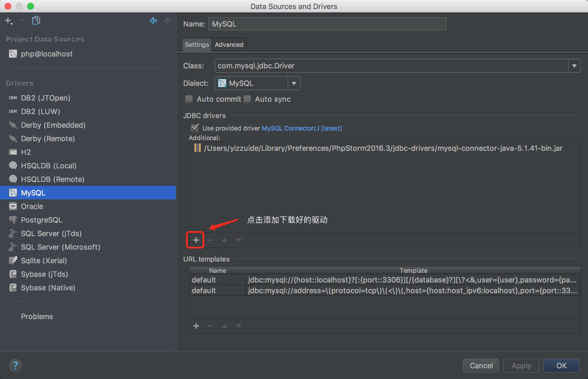Switch to the Settings tab
This screenshot has height=379, width=588.
coord(197,45)
